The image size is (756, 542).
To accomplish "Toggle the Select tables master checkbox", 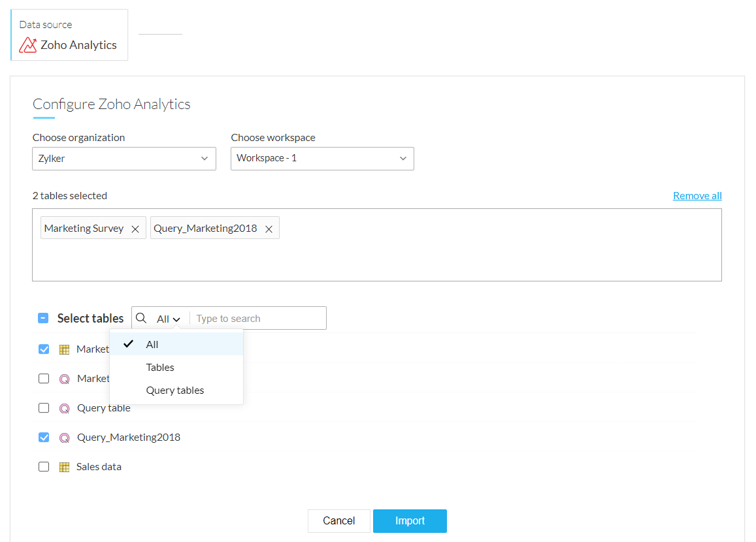I will tap(43, 319).
